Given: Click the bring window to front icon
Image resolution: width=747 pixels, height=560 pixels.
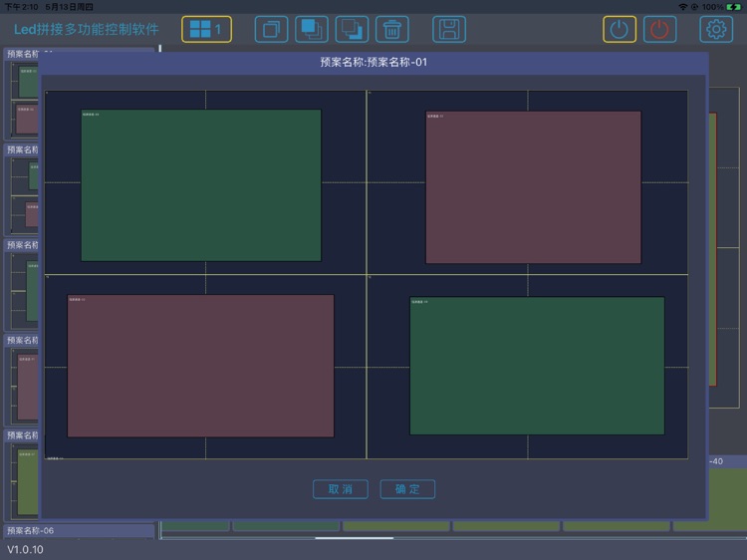Looking at the screenshot, I should (312, 30).
